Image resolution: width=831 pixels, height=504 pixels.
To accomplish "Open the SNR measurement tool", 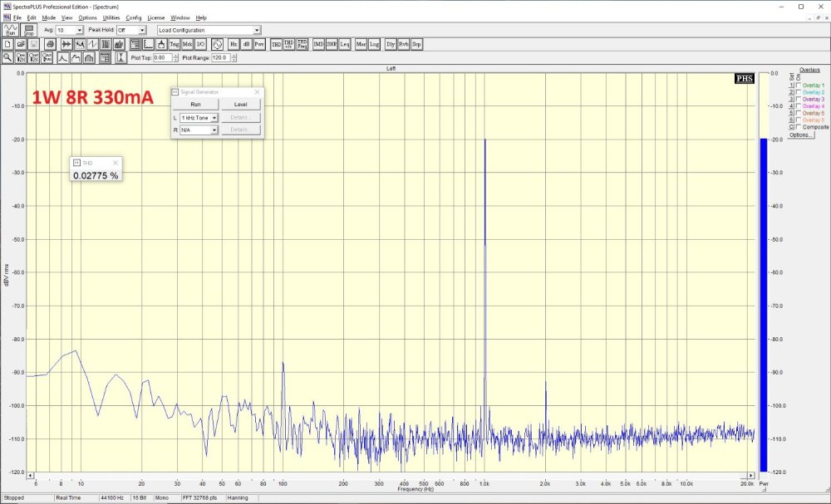I will click(x=332, y=43).
